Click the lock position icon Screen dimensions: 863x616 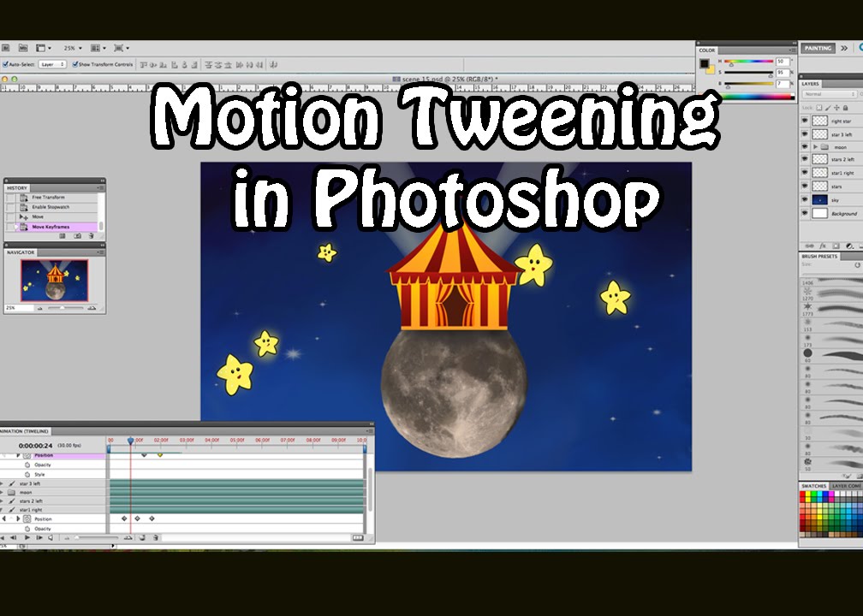tap(836, 108)
